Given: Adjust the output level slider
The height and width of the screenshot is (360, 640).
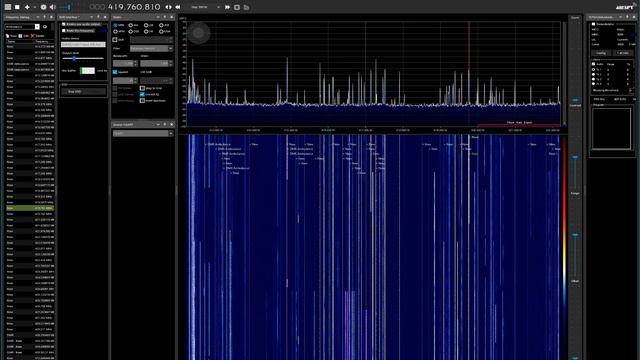Looking at the screenshot, I should [x=83, y=58].
